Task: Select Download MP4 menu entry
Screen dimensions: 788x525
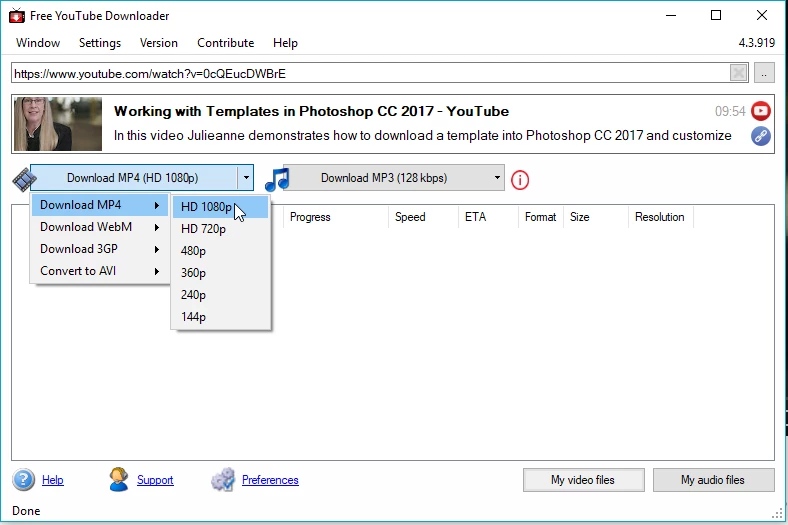Action: [x=100, y=205]
